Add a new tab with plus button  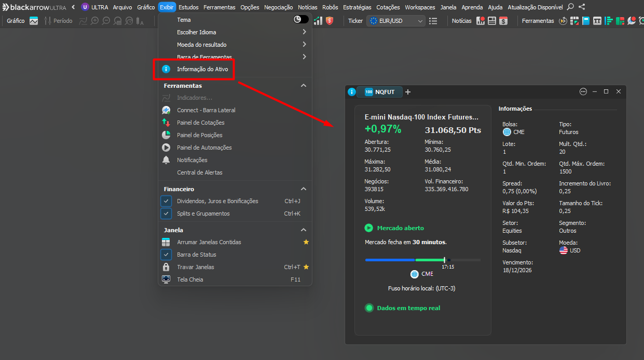click(408, 92)
